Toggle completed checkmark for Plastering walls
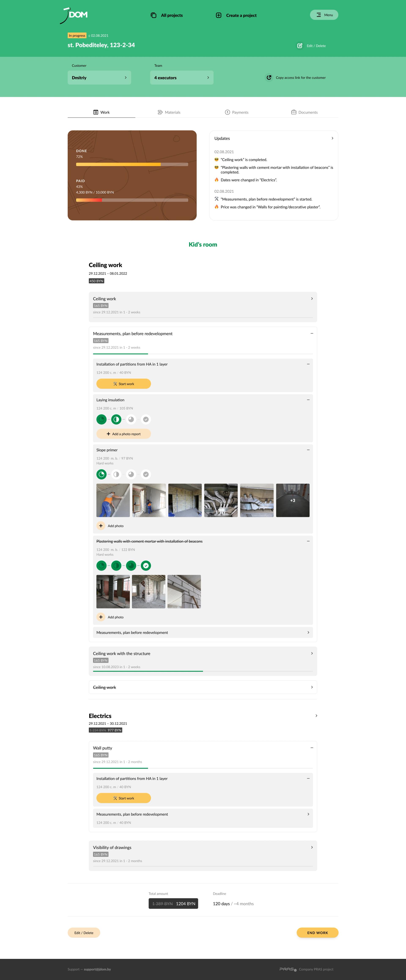The height and width of the screenshot is (980, 406). 146,566
